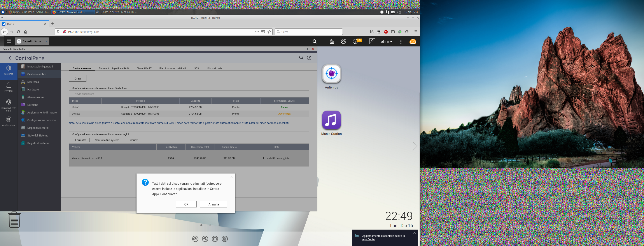644x246 pixels.
Task: Launch Music Station from the desktop
Action: click(331, 120)
